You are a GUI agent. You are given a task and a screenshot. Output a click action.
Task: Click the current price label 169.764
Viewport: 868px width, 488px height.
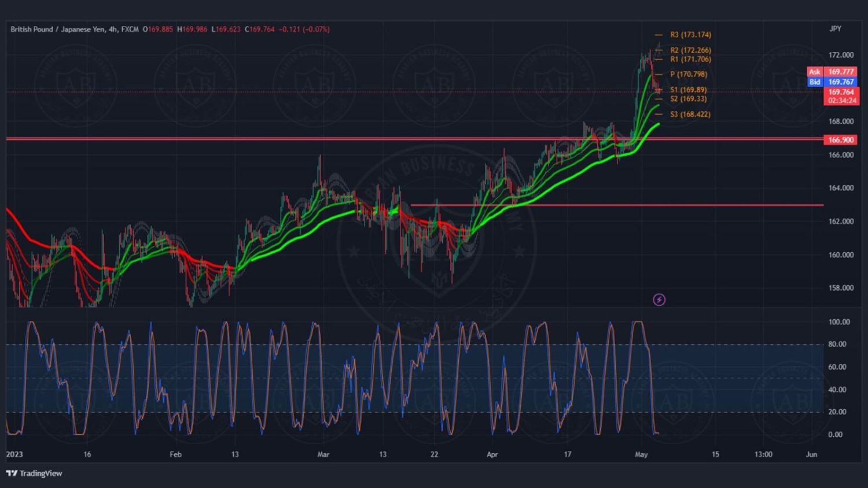(x=841, y=92)
